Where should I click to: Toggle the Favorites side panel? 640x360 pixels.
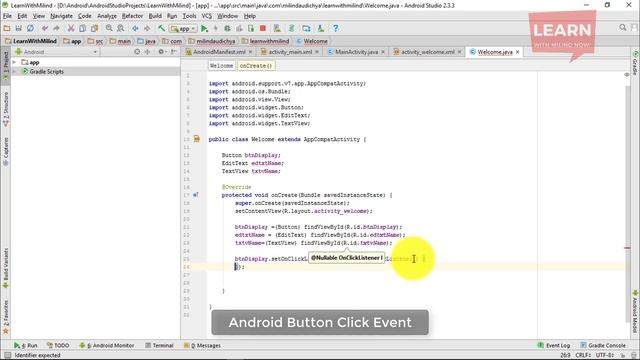6,317
